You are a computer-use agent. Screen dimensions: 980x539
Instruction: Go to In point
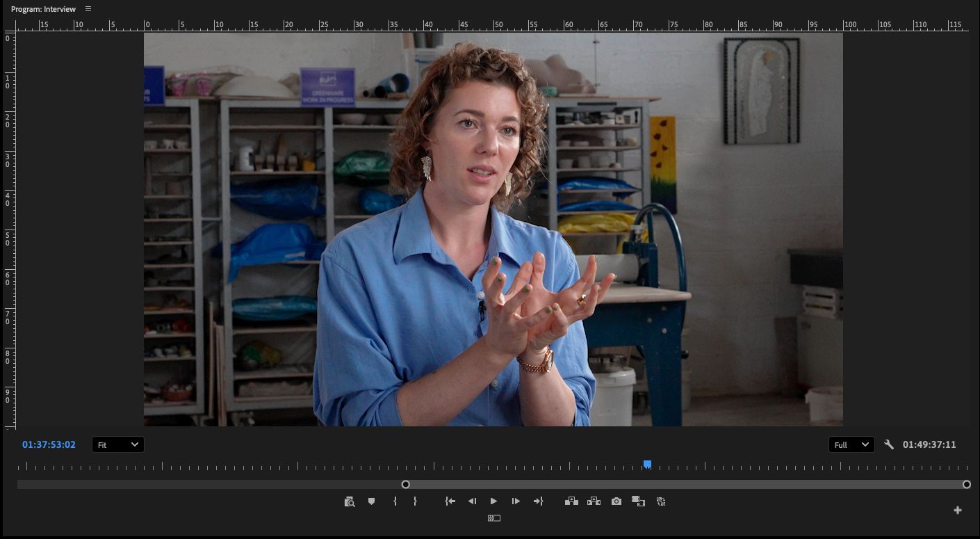click(450, 501)
